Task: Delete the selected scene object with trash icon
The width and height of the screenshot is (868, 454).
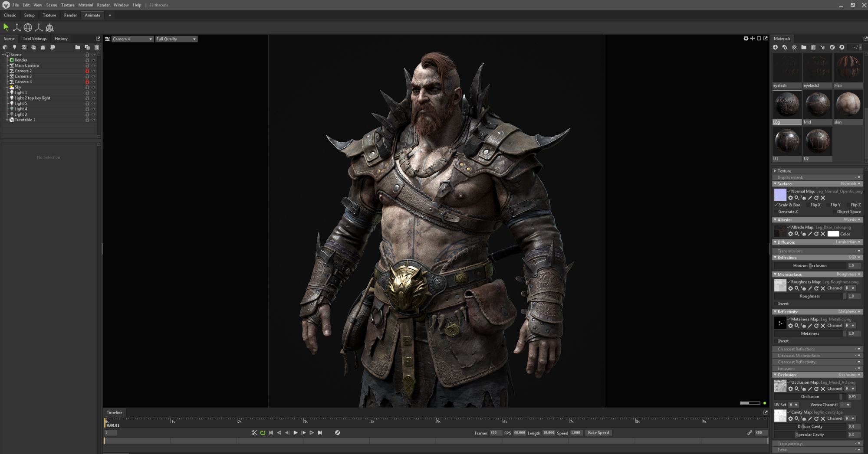Action: [97, 47]
